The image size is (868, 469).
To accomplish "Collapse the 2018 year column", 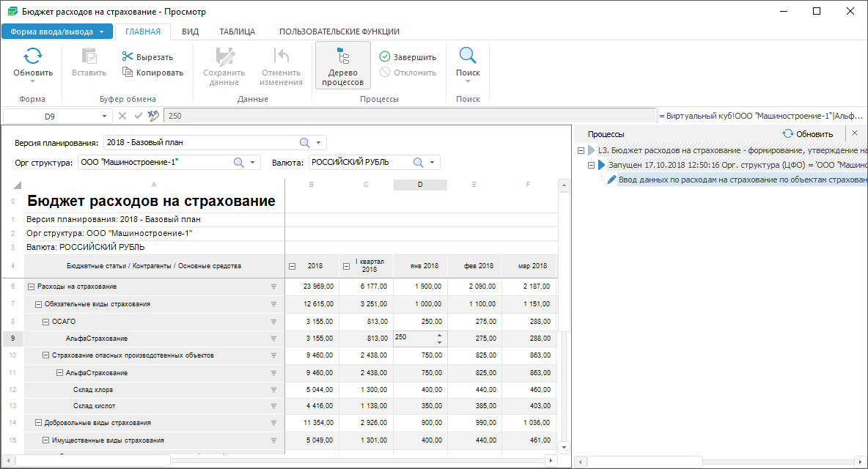I will 293,266.
